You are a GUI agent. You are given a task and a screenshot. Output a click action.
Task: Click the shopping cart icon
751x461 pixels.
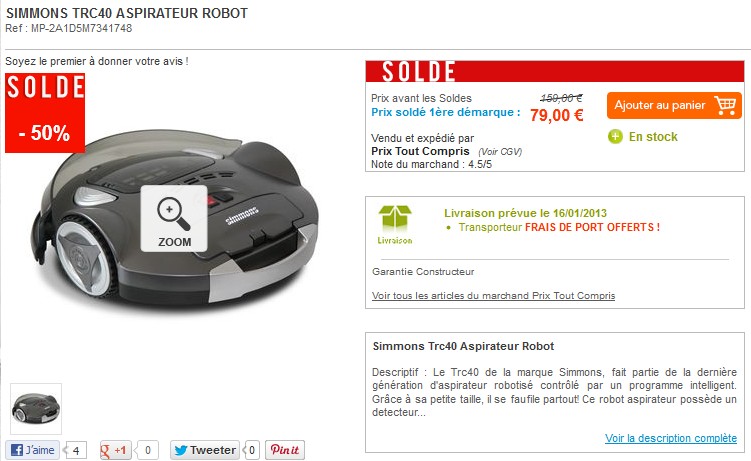click(725, 105)
